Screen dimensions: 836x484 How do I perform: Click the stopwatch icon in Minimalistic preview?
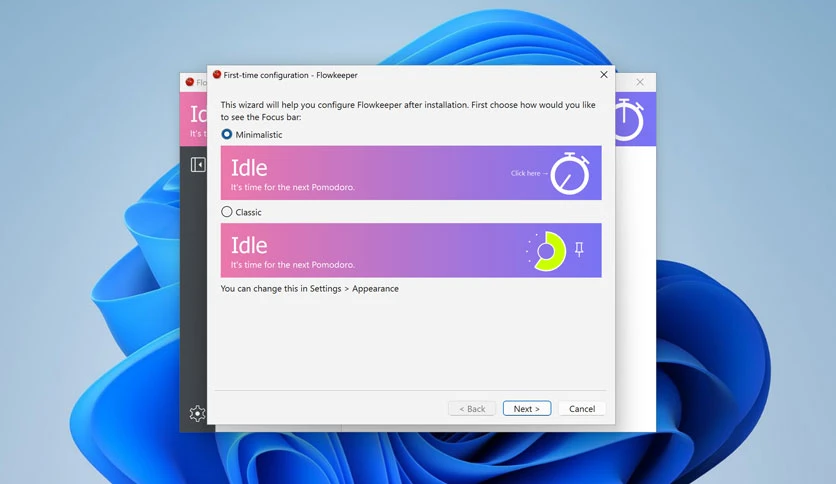570,173
